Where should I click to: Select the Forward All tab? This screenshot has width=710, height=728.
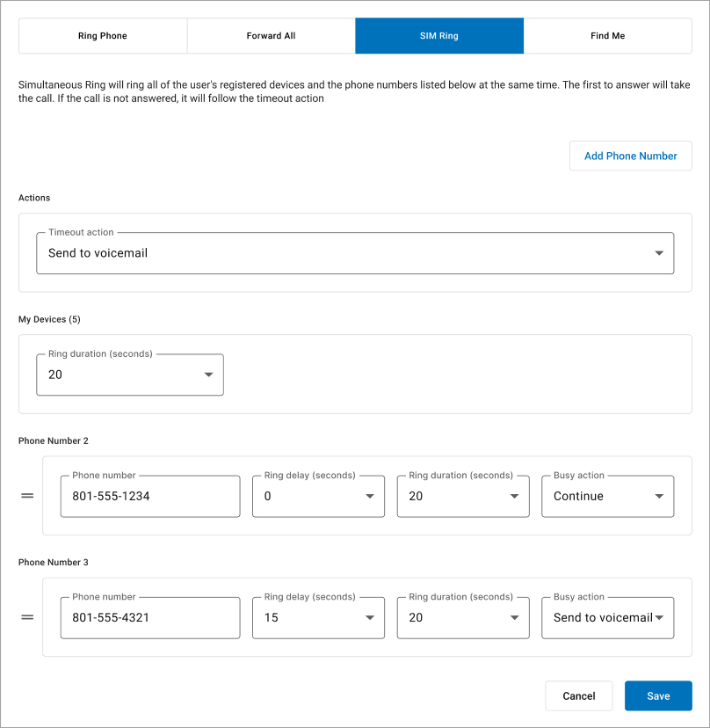271,36
